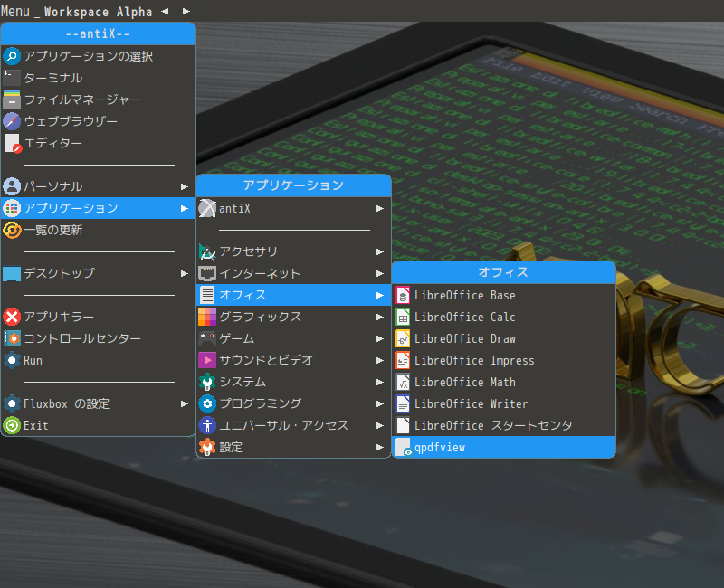
Task: Click the ユニバーサル・アクセス accessibility icon
Action: coord(207,425)
